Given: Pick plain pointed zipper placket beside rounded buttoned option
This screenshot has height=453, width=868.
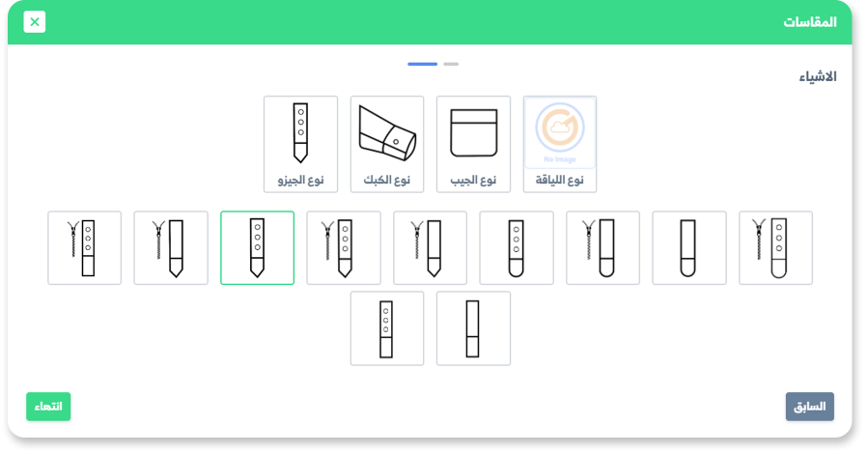Looking at the screenshot, I should (430, 248).
